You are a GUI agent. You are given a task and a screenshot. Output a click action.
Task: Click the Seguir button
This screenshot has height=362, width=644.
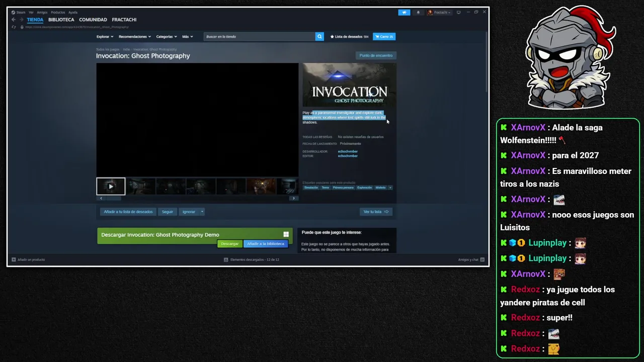[168, 212]
